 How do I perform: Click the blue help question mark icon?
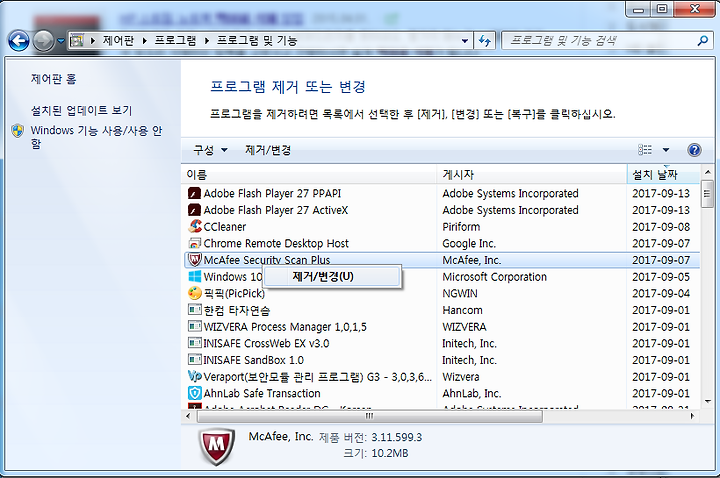coord(694,150)
